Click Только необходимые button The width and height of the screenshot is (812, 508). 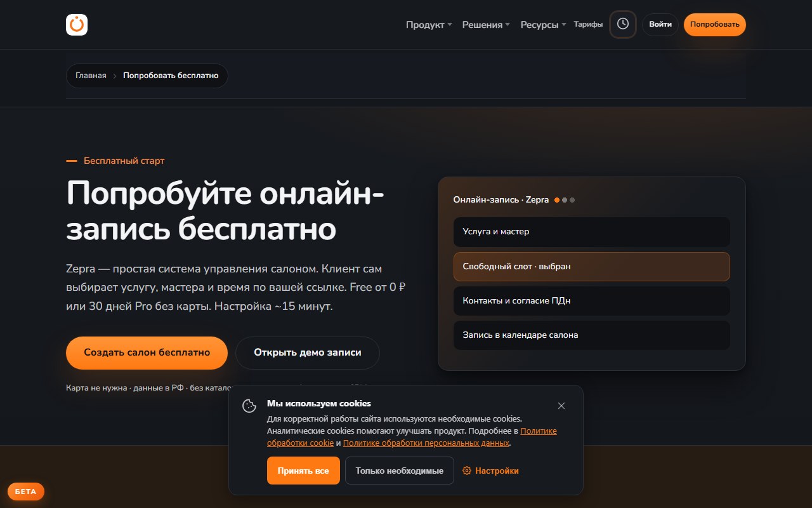click(400, 471)
